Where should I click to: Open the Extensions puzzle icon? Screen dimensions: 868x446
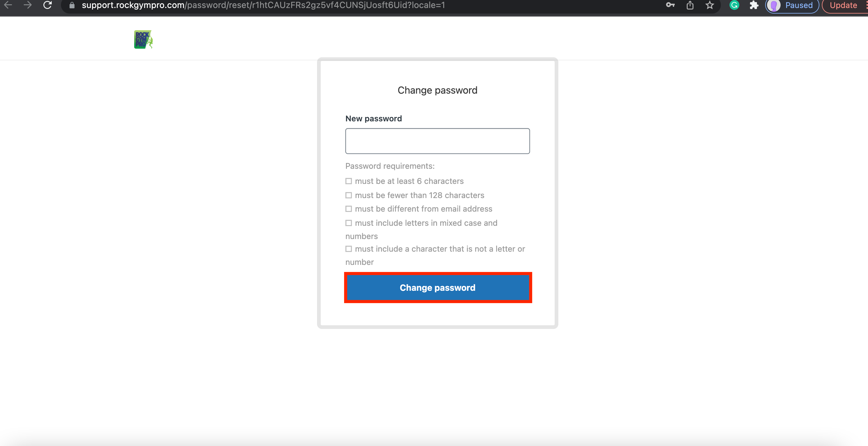[754, 5]
